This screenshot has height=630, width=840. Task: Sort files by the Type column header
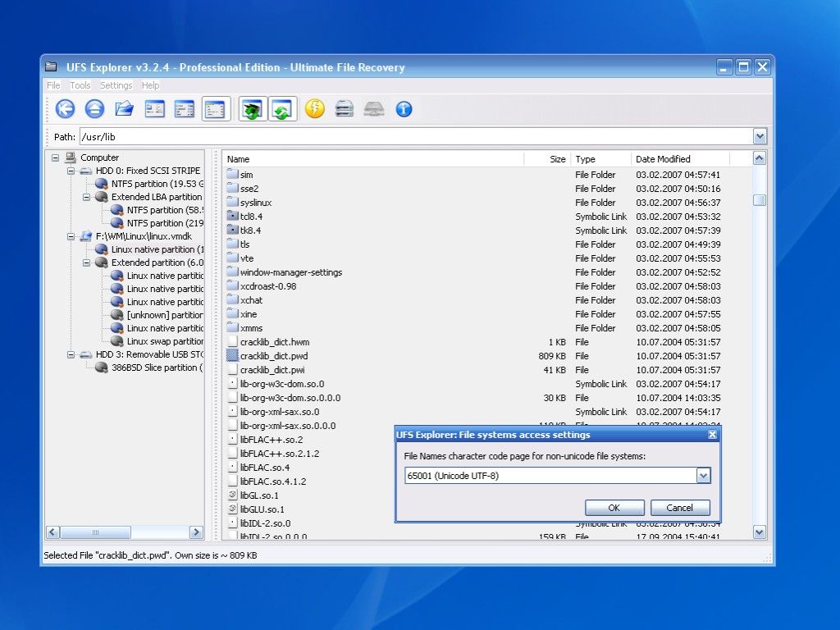[x=600, y=159]
